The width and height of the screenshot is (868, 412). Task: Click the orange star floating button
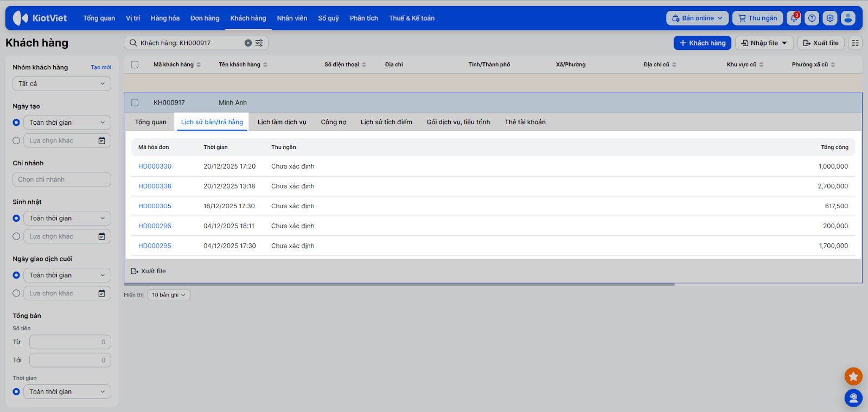(853, 376)
